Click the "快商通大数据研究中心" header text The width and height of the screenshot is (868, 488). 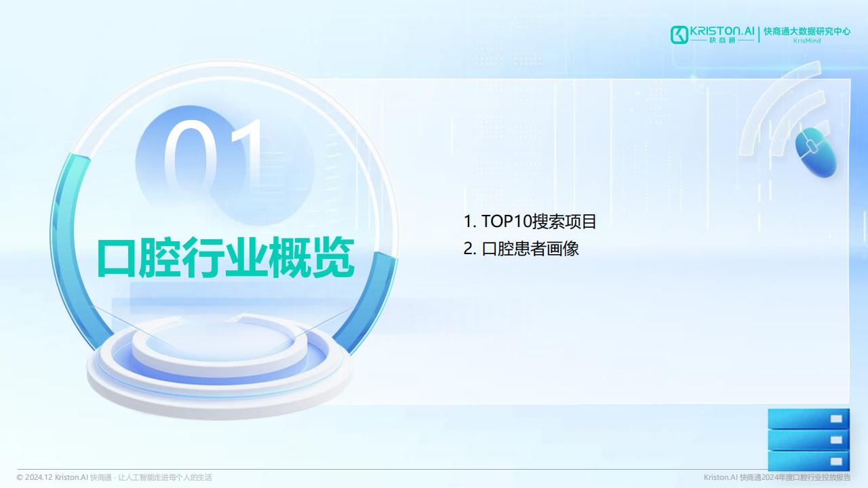(x=807, y=31)
